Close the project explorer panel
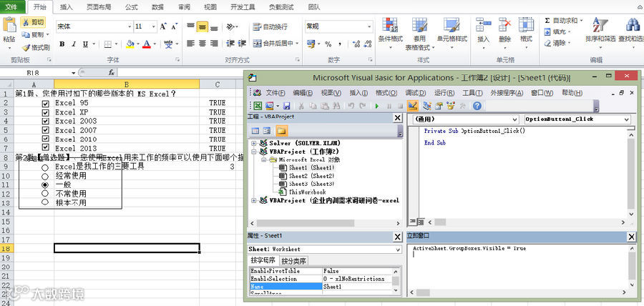This screenshot has height=306, width=644. (x=397, y=118)
